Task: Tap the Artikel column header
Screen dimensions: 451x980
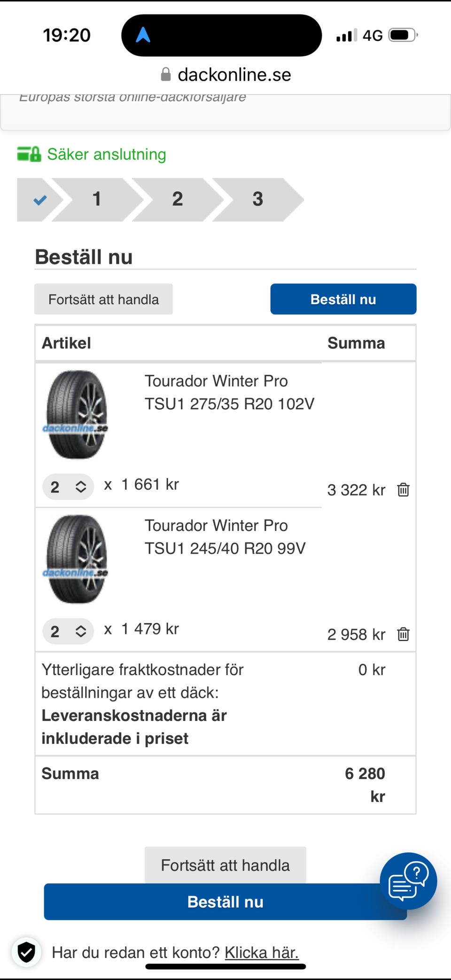Action: 66,343
